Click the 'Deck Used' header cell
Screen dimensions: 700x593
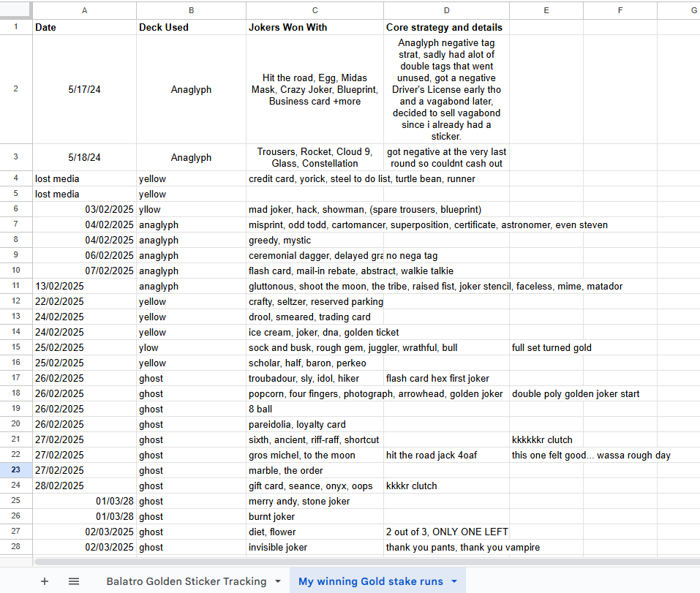(x=191, y=27)
